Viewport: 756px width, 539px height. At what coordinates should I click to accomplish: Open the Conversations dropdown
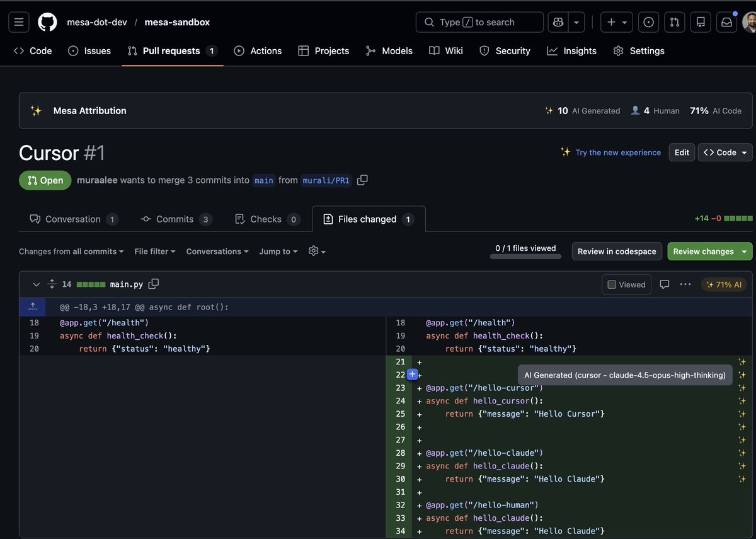[x=217, y=252]
